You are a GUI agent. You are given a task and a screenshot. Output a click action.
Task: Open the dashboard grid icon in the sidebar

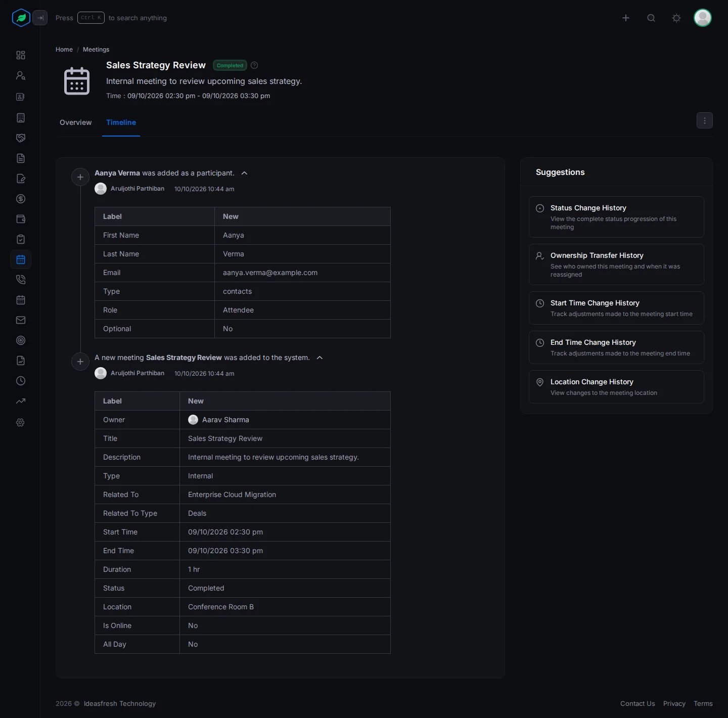point(21,55)
